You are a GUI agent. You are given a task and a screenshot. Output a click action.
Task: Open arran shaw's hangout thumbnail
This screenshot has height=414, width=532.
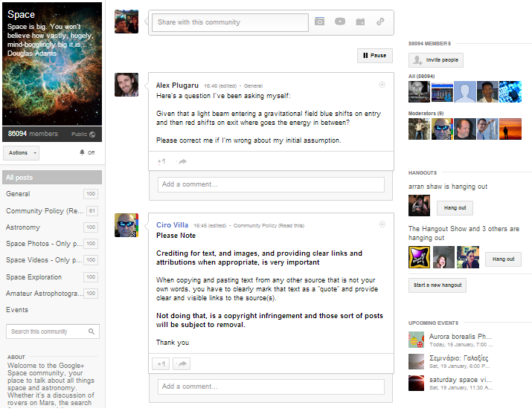tap(419, 205)
